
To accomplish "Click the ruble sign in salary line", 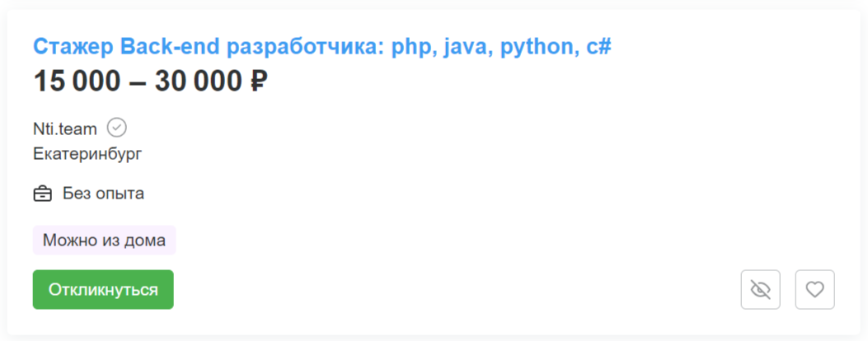I will coord(256,82).
